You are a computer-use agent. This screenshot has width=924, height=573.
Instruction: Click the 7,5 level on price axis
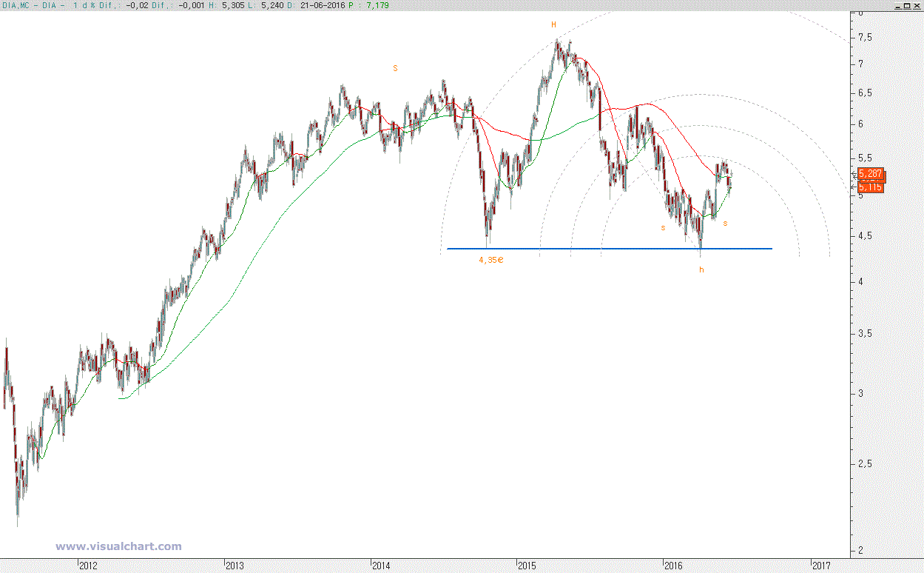(x=865, y=38)
